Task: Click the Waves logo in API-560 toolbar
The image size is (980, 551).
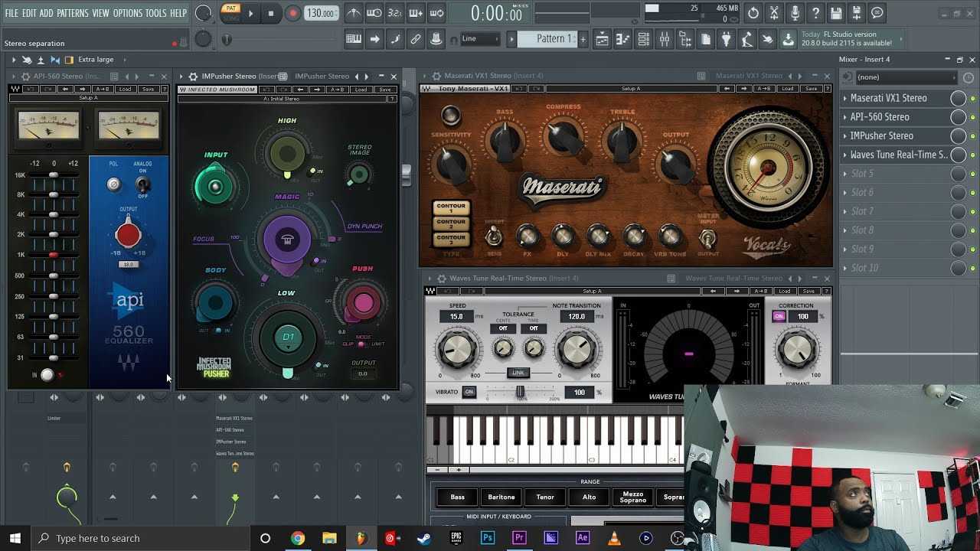Action: 15,89
